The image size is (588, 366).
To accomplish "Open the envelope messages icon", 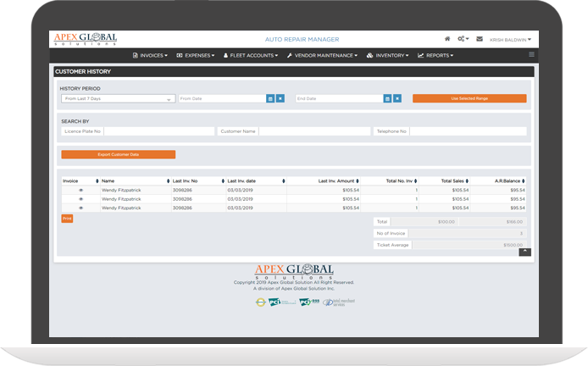I will (480, 39).
